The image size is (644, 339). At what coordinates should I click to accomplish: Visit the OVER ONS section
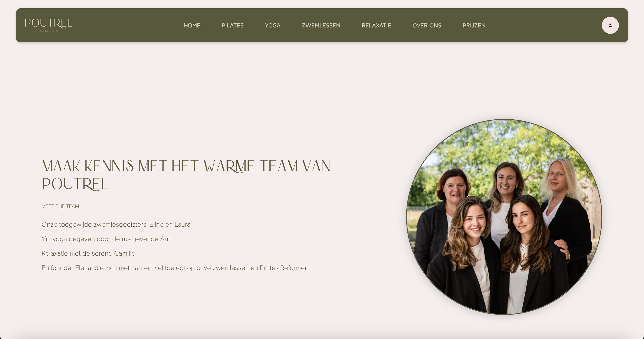point(427,26)
